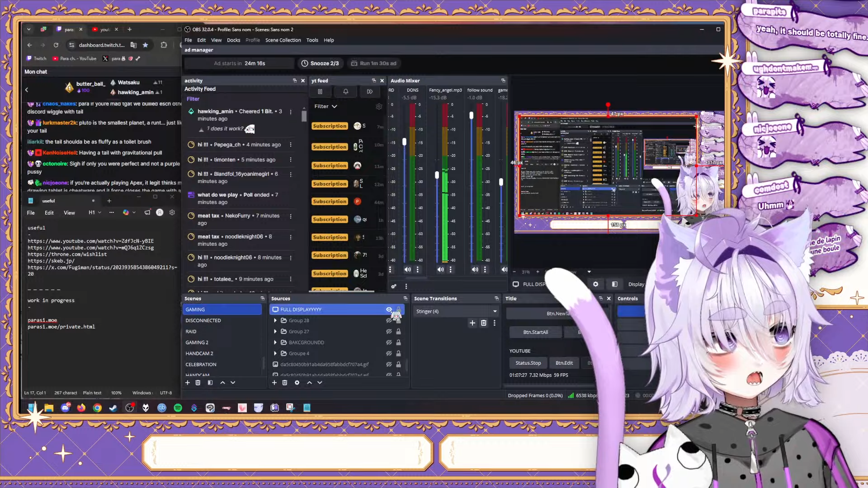Delete selected scene with trash icon
This screenshot has width=868, height=488.
198,383
